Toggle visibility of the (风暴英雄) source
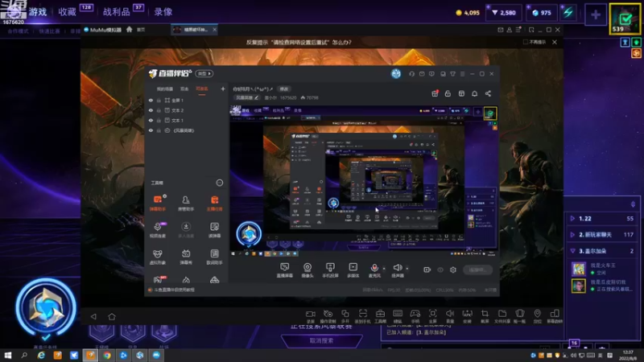644x362 pixels. [151, 130]
